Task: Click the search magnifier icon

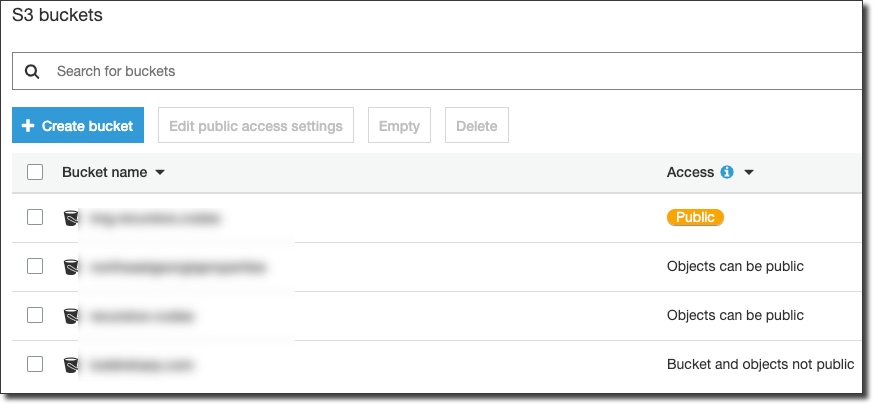Action: tap(32, 72)
